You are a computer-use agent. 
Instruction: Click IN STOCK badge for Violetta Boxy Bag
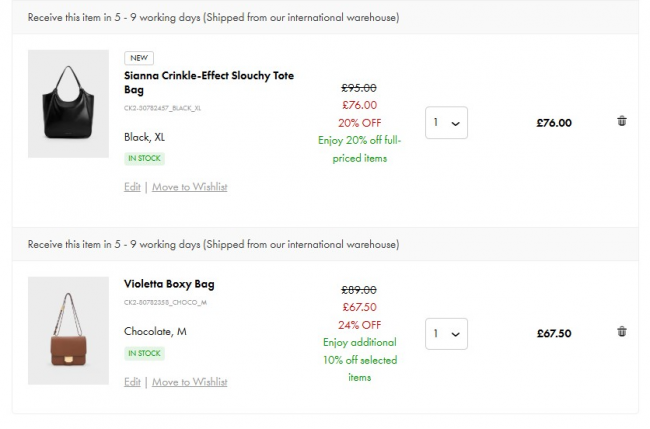(144, 353)
